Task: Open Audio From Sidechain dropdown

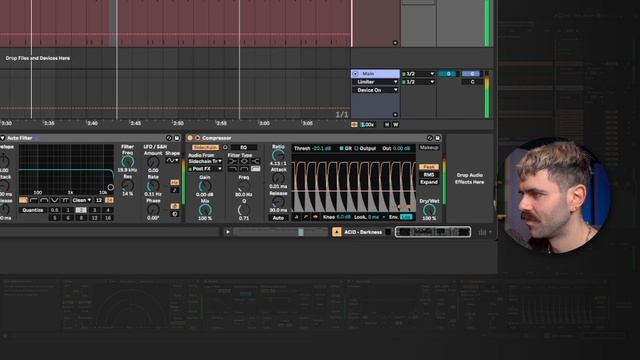Action: point(205,162)
